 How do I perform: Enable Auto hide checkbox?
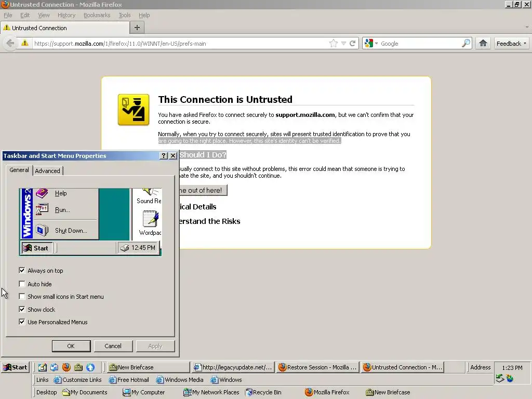pyautogui.click(x=22, y=284)
